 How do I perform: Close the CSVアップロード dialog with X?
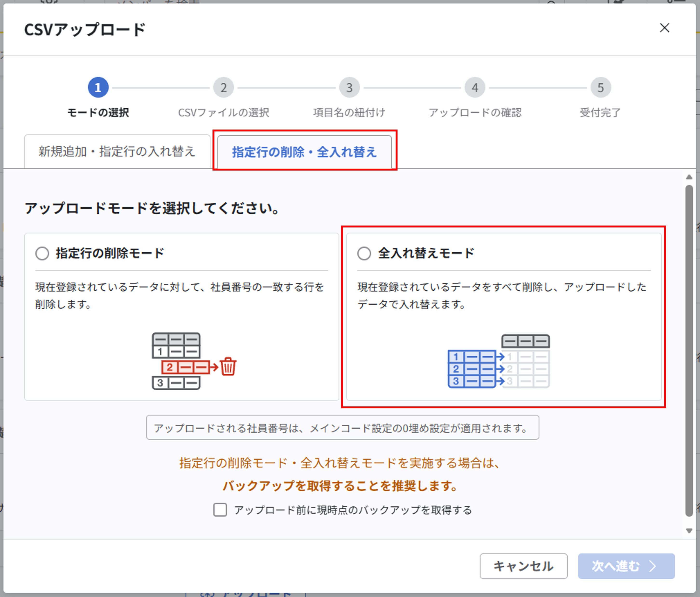click(x=664, y=28)
